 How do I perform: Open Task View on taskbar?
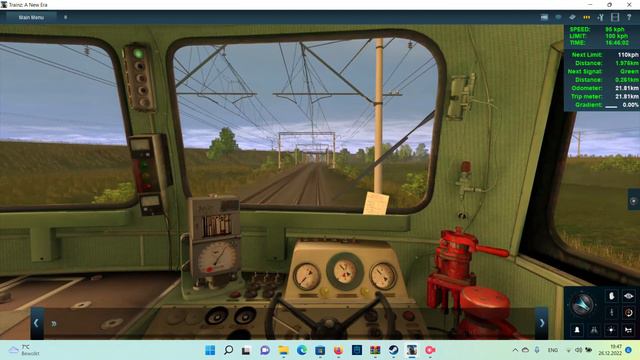pos(246,350)
